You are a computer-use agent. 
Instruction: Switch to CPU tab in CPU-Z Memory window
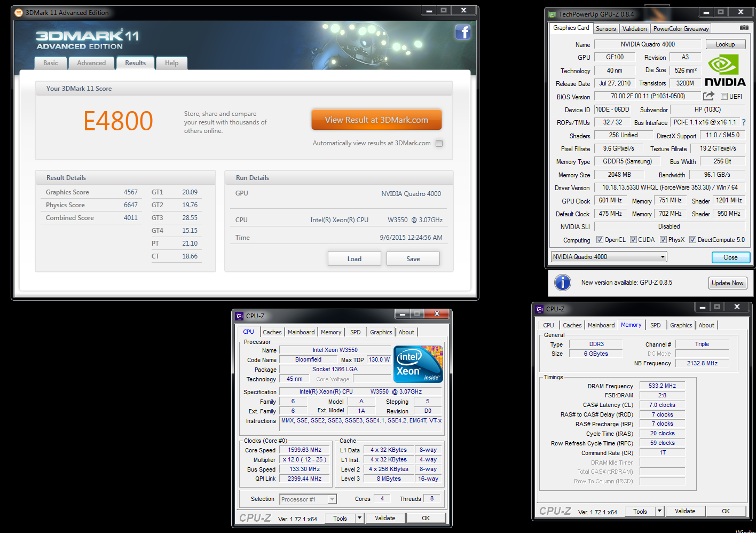tap(548, 325)
